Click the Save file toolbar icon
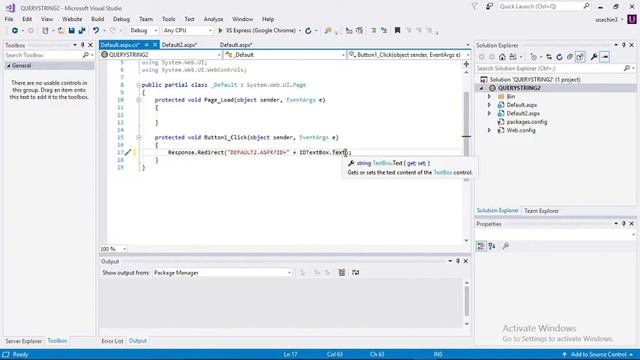This screenshot has height=360, width=640. click(x=71, y=31)
